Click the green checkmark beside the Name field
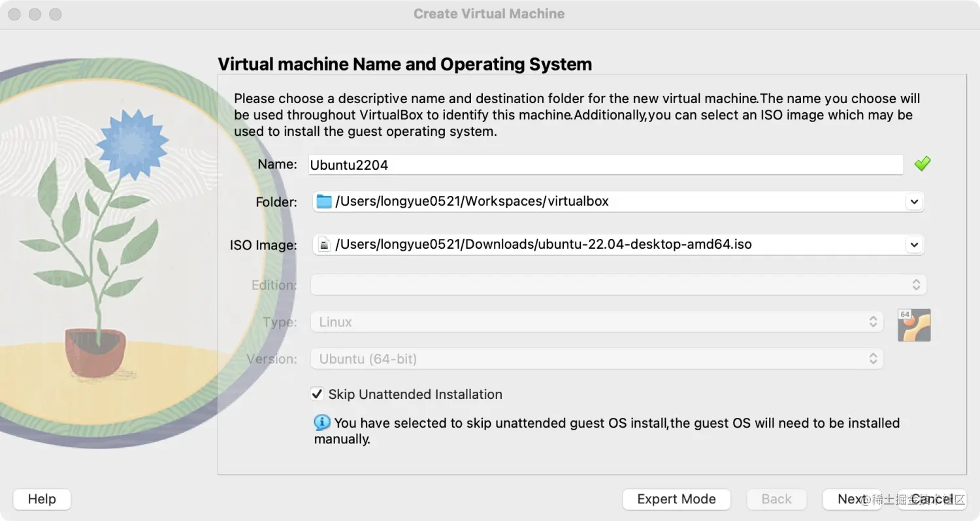Image resolution: width=980 pixels, height=521 pixels. point(922,164)
